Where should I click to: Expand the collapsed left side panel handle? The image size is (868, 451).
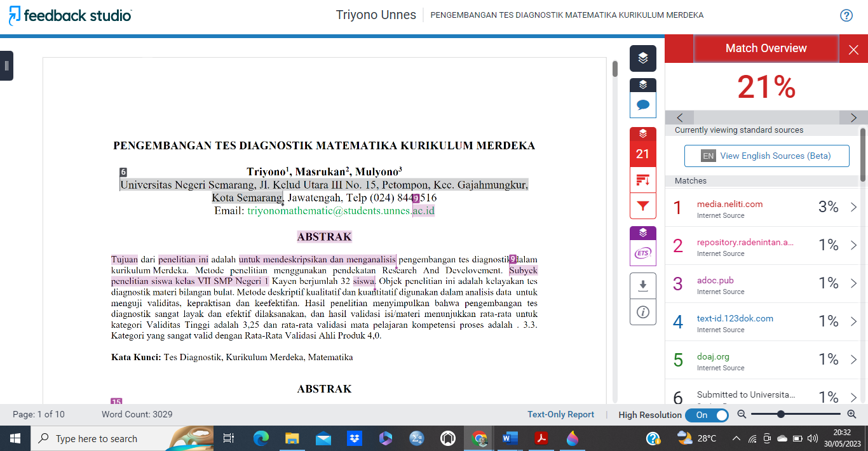click(x=6, y=65)
